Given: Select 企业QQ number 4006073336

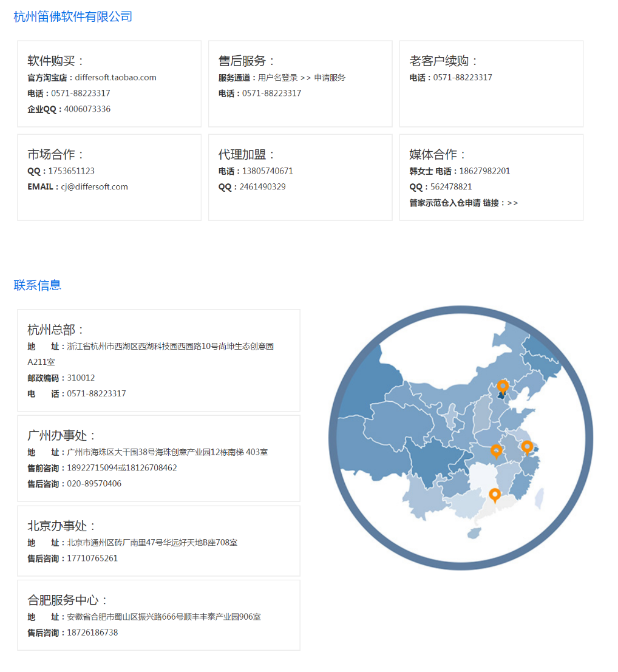Looking at the screenshot, I should [87, 109].
